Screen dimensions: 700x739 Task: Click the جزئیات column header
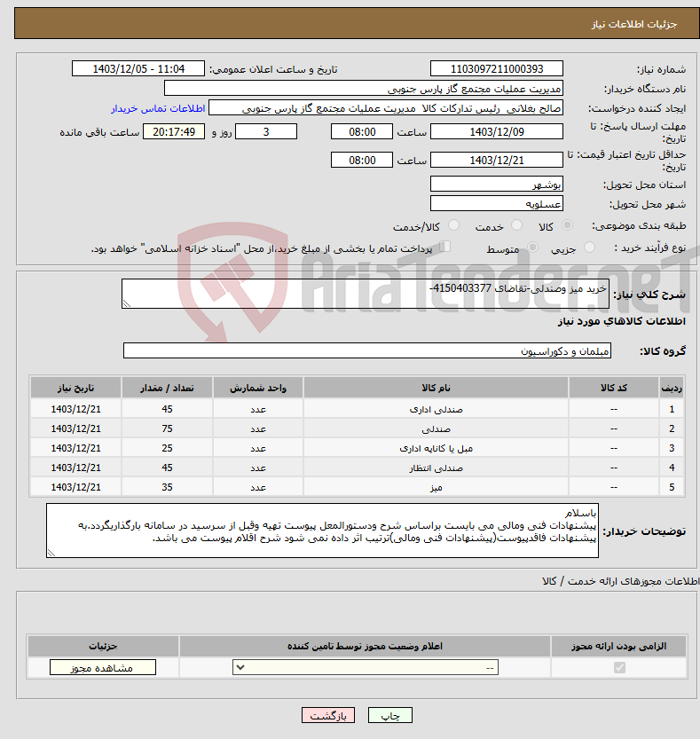point(103,646)
